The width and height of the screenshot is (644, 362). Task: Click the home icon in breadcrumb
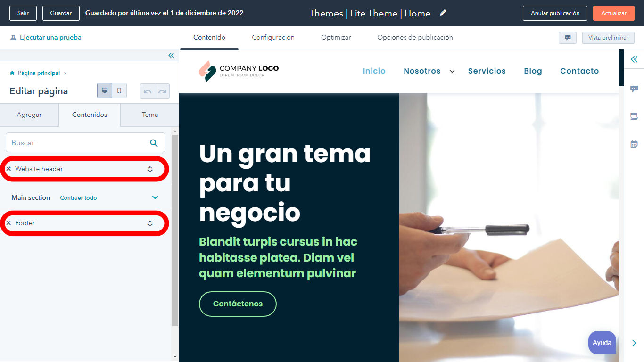coord(12,73)
